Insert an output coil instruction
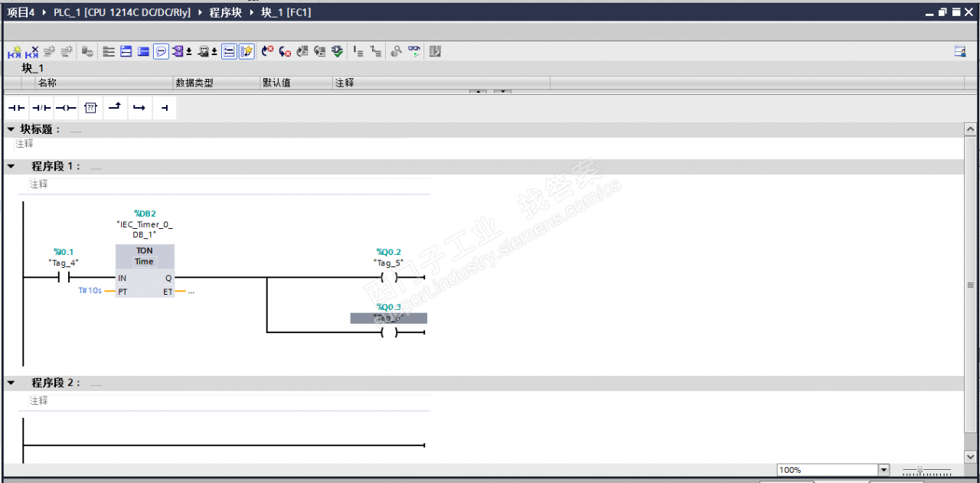 point(66,109)
